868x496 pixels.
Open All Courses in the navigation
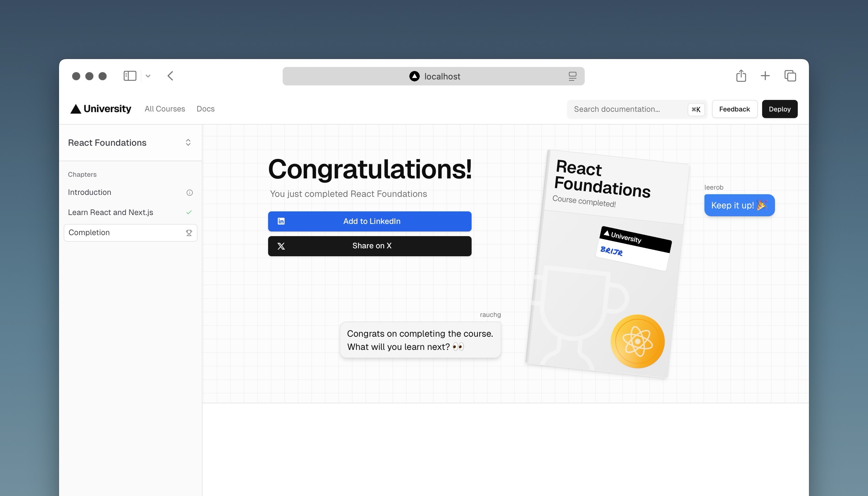[165, 109]
